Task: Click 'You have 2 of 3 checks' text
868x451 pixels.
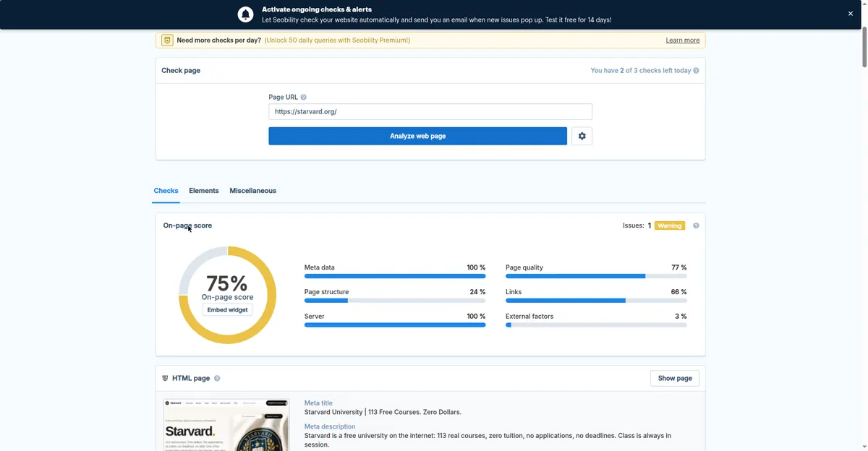Action: [x=641, y=71]
